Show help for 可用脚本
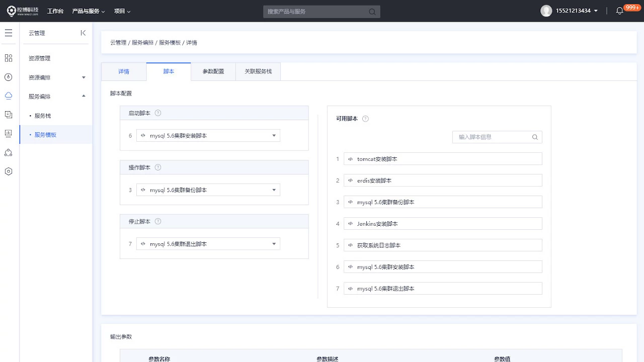The height and width of the screenshot is (362, 644). [365, 119]
